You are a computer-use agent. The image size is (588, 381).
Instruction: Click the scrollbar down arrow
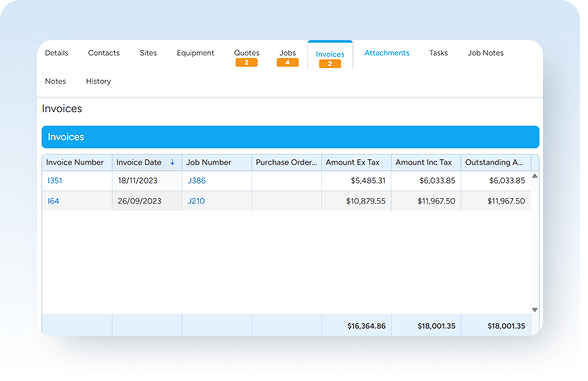535,310
